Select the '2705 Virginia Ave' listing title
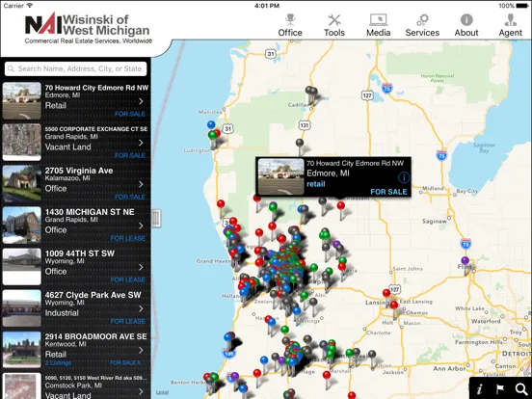 [x=79, y=171]
